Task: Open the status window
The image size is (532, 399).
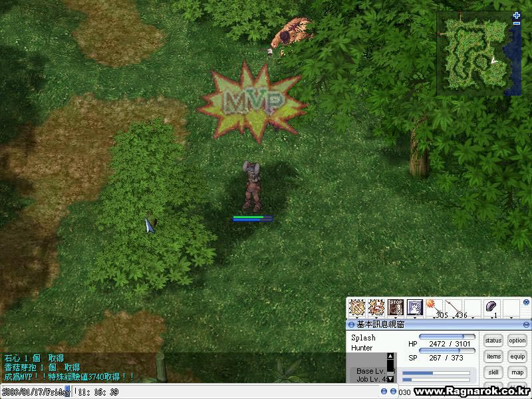Action: (493, 340)
